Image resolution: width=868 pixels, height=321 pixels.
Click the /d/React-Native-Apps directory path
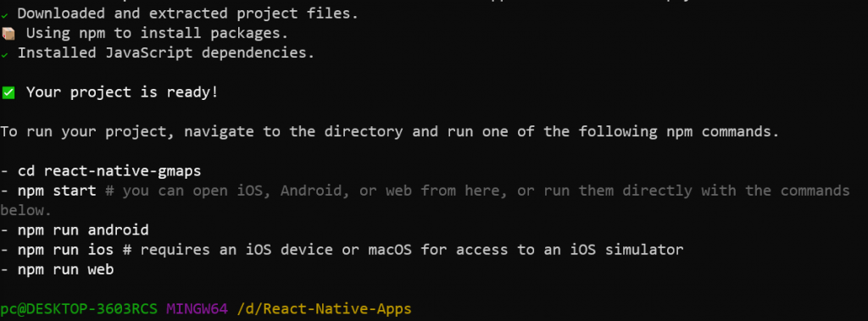point(325,308)
